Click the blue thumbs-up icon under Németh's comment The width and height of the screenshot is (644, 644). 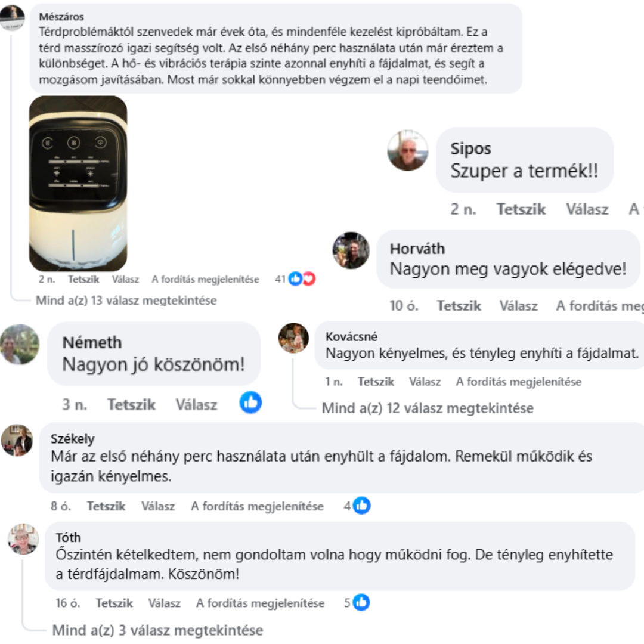(250, 402)
